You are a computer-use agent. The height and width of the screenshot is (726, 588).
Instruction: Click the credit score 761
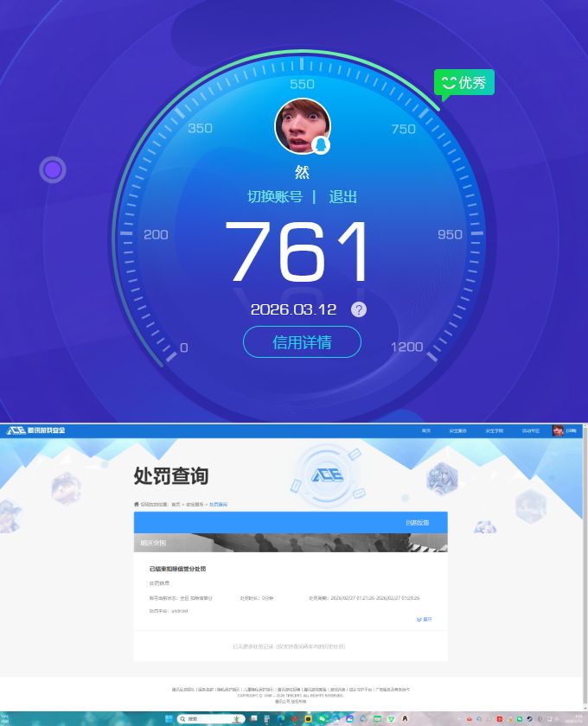297,252
